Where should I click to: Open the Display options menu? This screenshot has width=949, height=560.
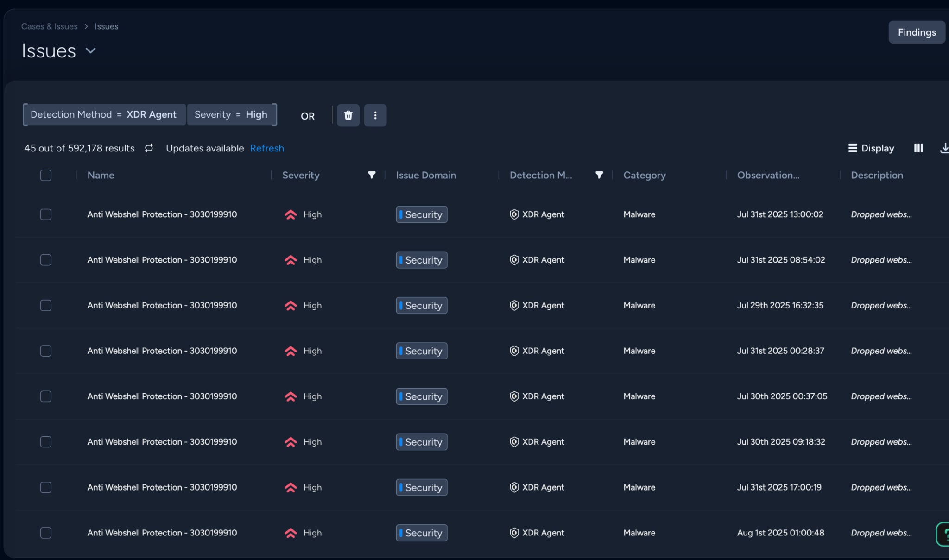871,148
